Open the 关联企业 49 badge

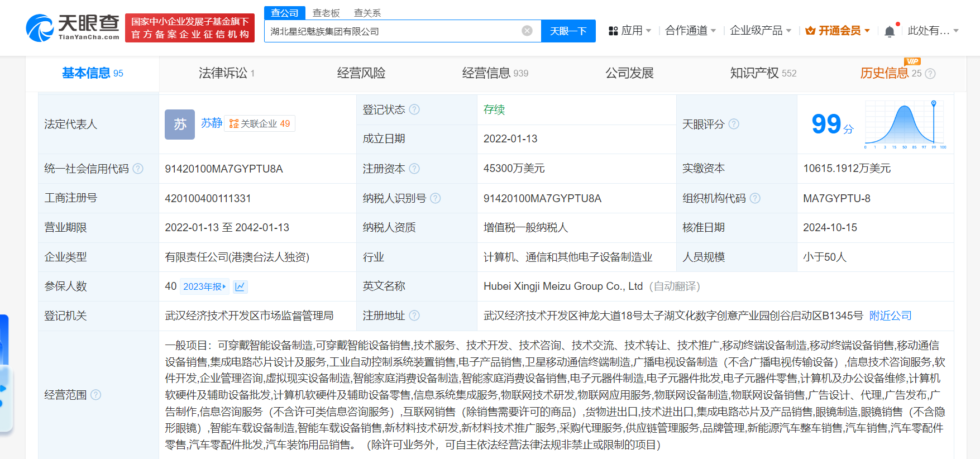[x=260, y=123]
